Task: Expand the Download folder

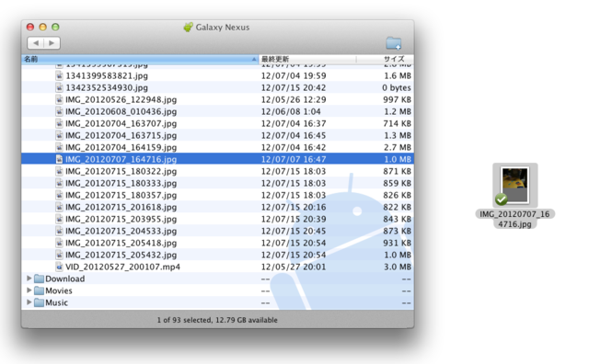Action: coord(29,279)
